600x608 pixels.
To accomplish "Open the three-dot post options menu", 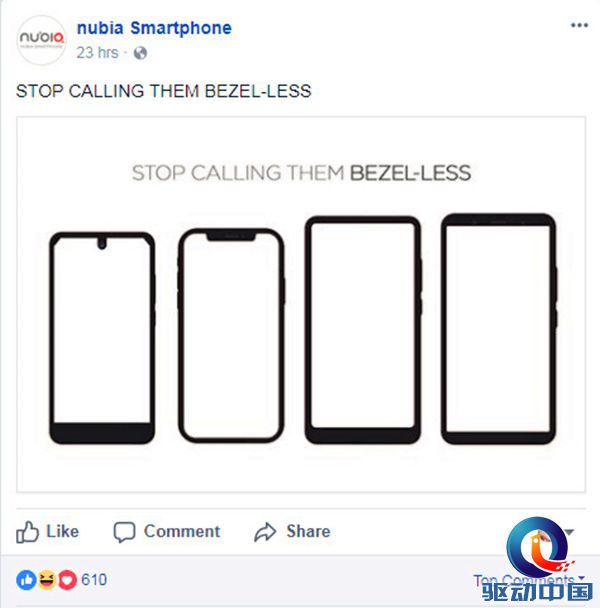I will click(579, 25).
